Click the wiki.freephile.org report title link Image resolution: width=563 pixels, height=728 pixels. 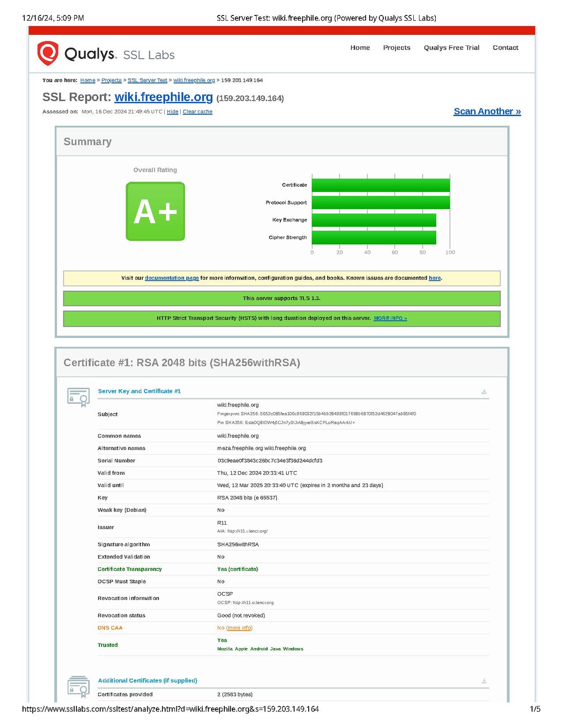[164, 98]
